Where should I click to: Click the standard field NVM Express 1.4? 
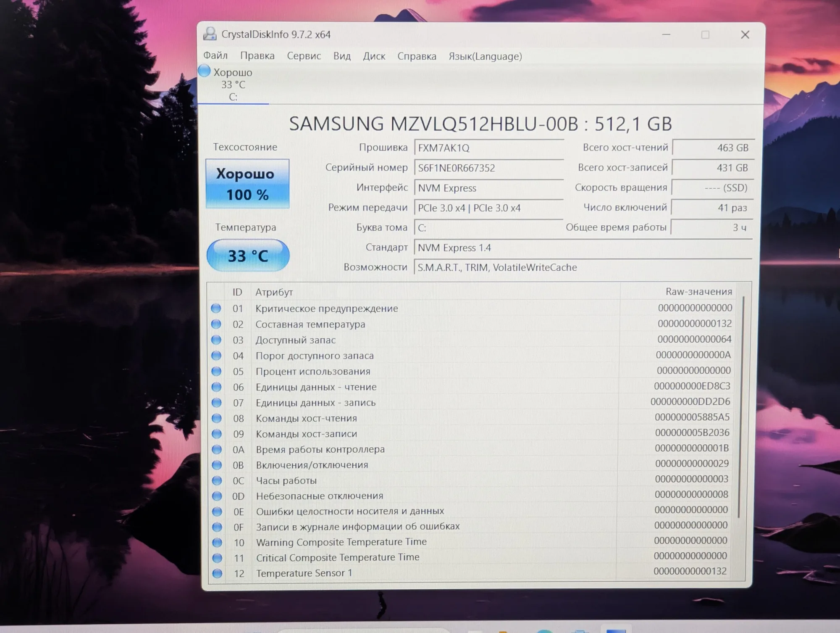583,248
